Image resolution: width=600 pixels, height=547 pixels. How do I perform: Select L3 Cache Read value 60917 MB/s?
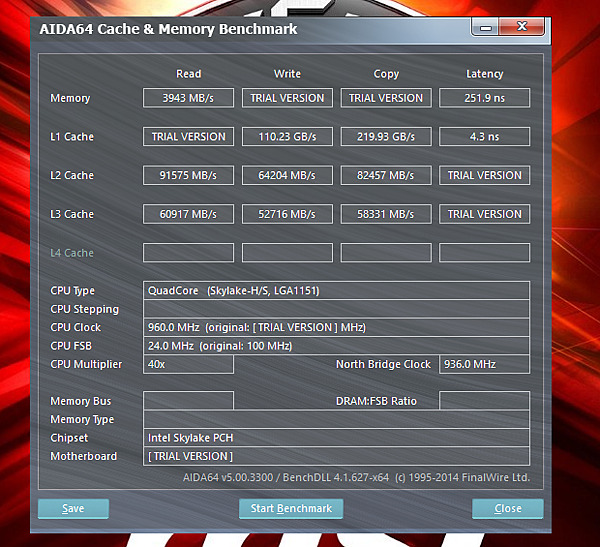[188, 214]
